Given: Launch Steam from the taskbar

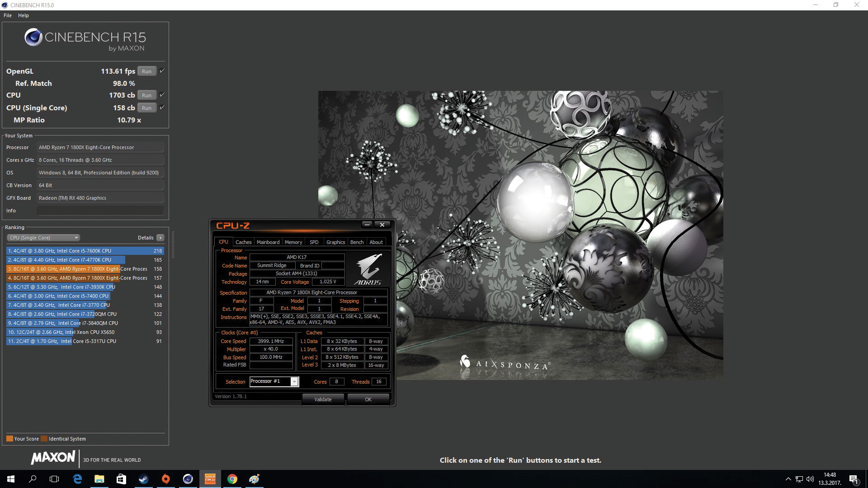Looking at the screenshot, I should tap(144, 479).
